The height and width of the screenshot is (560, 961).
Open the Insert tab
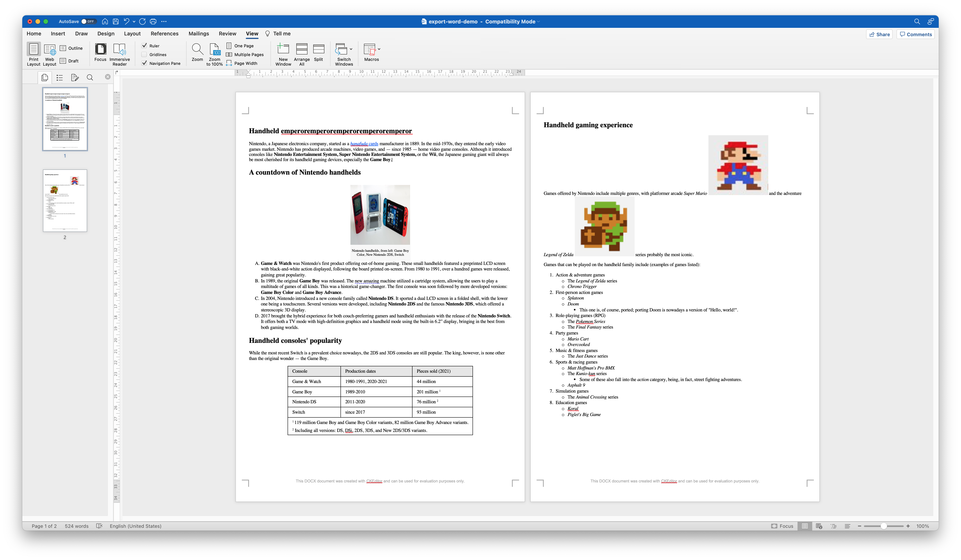click(x=58, y=34)
